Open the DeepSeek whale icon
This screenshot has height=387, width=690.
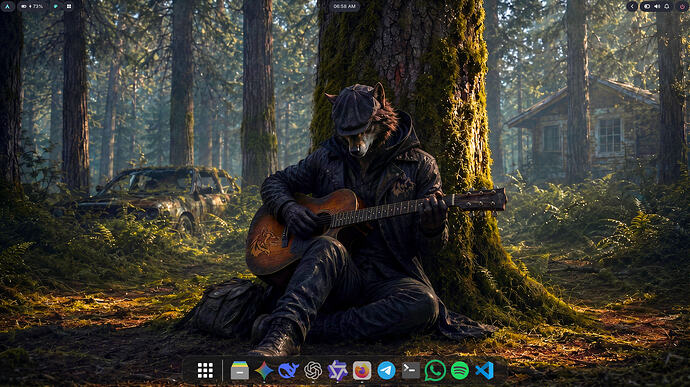(x=288, y=370)
